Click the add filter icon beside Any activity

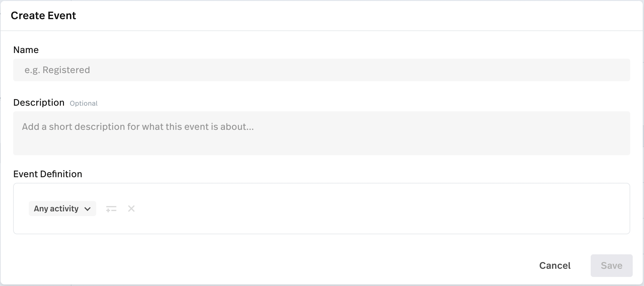(x=111, y=209)
